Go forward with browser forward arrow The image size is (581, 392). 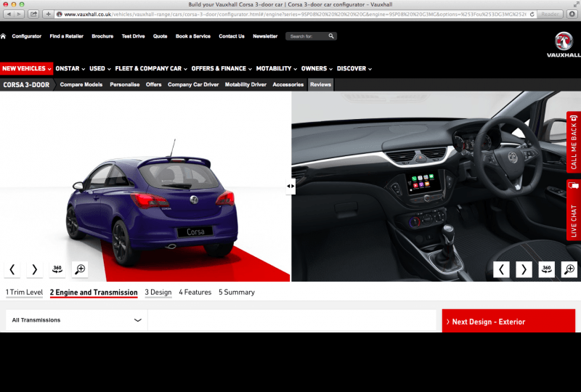[x=20, y=14]
